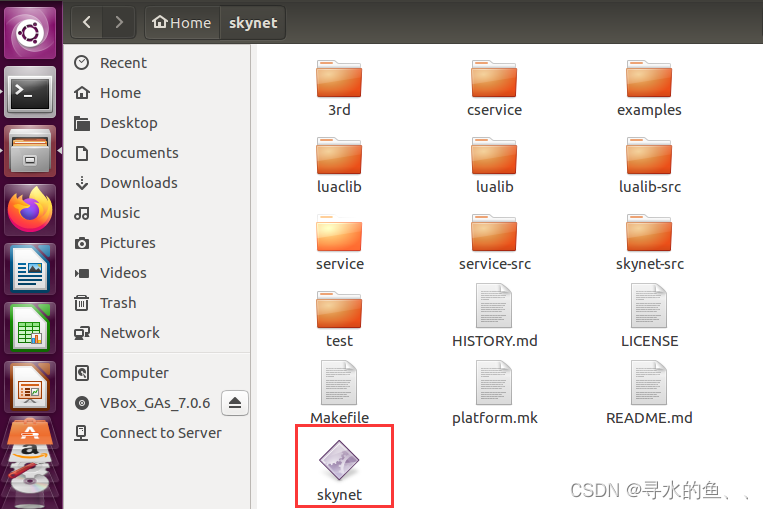Go to Home in the sidebar
The height and width of the screenshot is (509, 763).
(157, 93)
